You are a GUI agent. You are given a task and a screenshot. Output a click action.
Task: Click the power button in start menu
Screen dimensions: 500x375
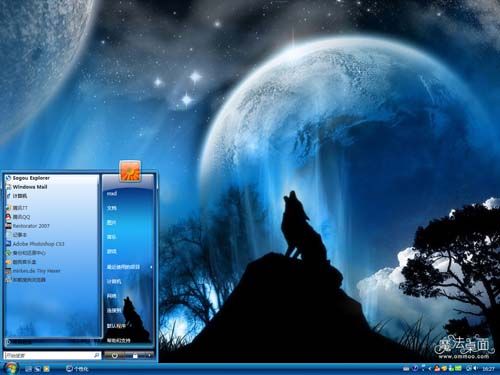(x=114, y=356)
